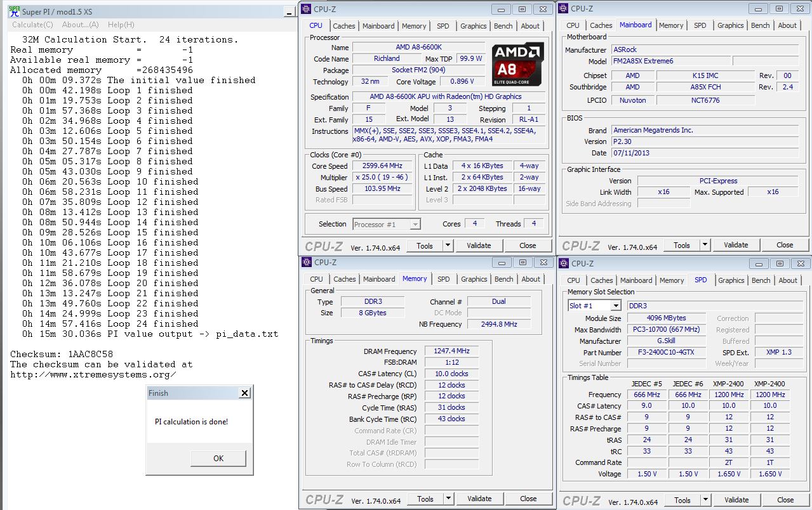The image size is (812, 510).
Task: Click the Socket FM2 (904) package value
Action: [x=418, y=70]
